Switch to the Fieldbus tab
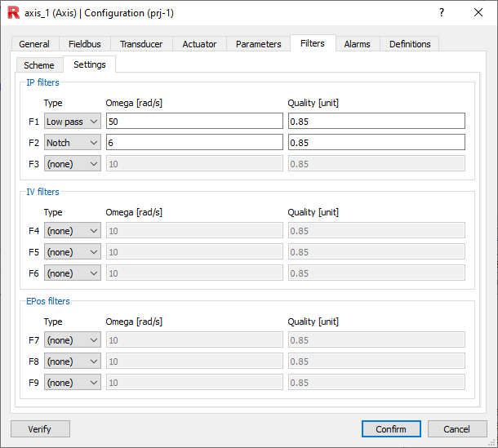Screen dimensions: 498x448 point(85,44)
